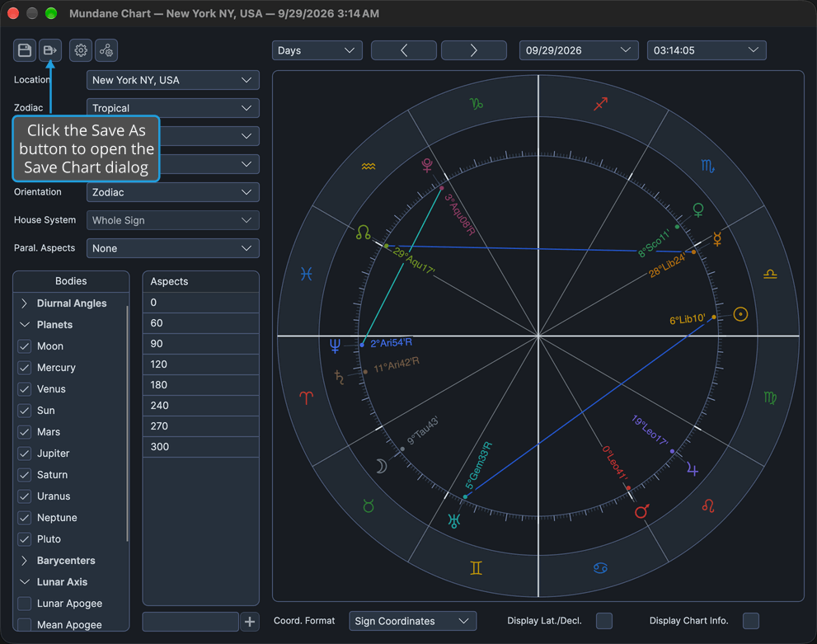Uncheck the Mars checkbox
The image size is (817, 644).
coord(25,432)
